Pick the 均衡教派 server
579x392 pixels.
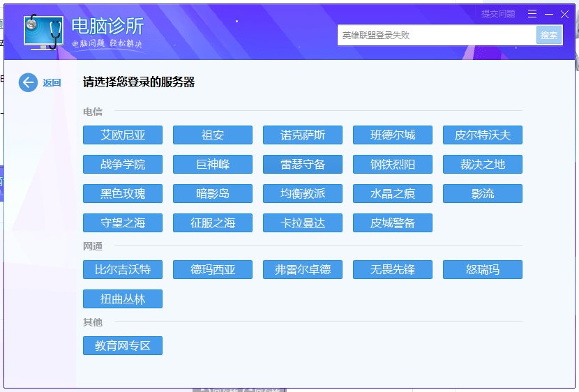click(x=303, y=194)
